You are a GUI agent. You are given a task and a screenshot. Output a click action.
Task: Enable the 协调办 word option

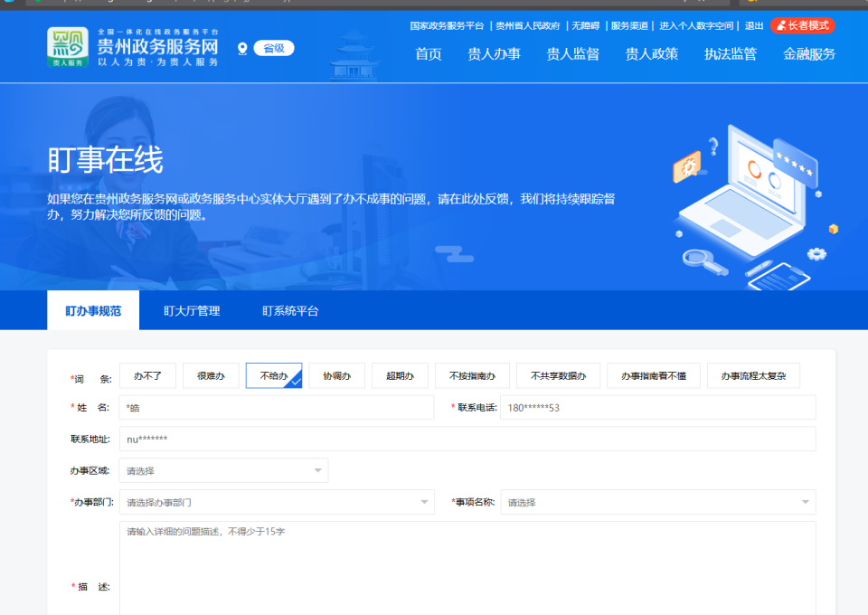click(x=336, y=375)
